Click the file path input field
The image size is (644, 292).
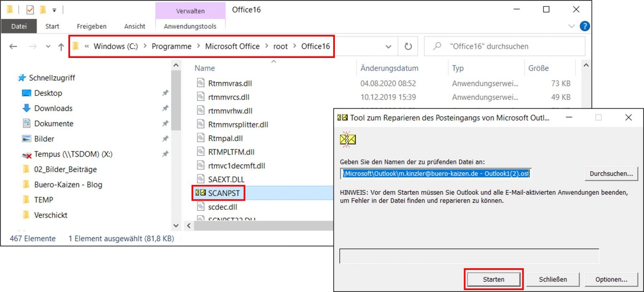pyautogui.click(x=436, y=173)
